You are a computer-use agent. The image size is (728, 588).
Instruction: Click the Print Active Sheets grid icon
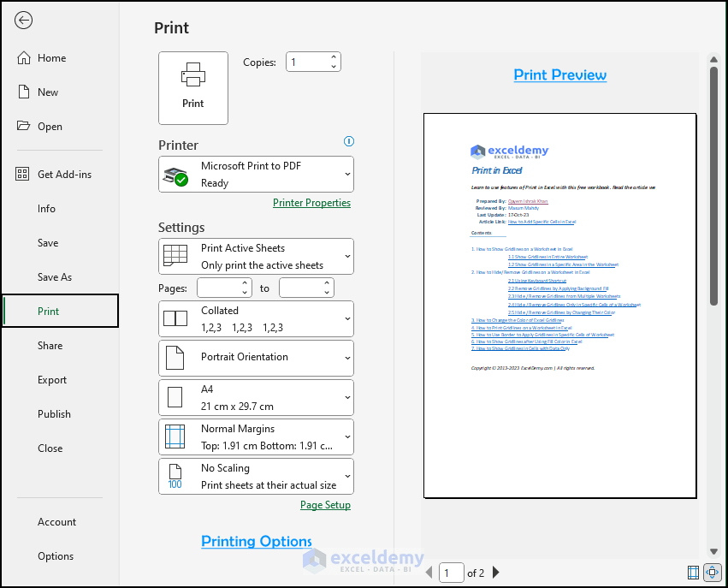(175, 256)
